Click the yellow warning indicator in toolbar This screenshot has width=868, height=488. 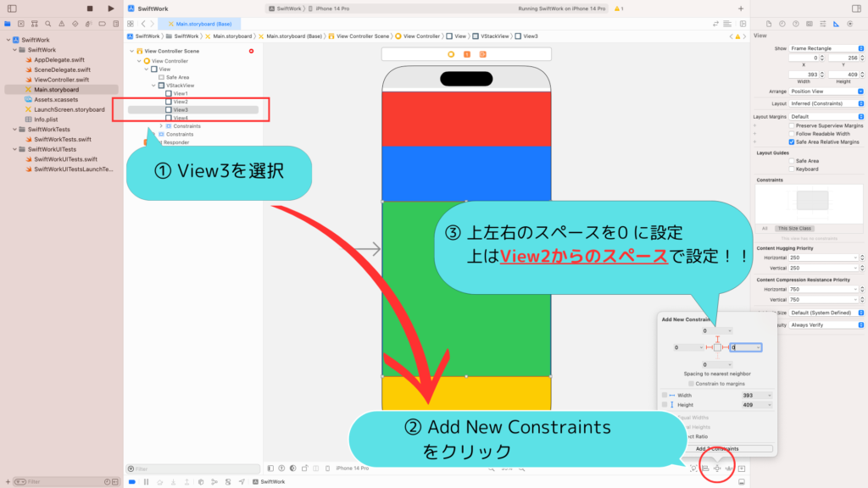pyautogui.click(x=619, y=8)
